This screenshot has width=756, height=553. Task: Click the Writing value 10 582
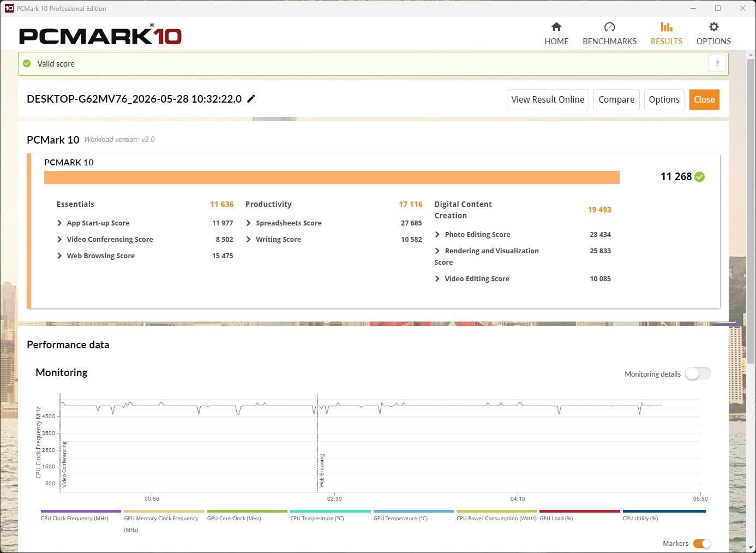click(x=411, y=239)
